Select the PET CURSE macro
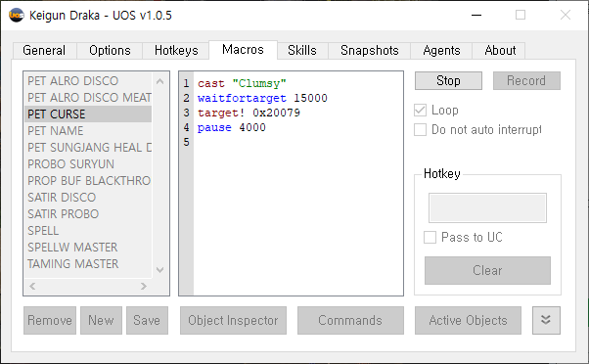The height and width of the screenshot is (364, 589). [88, 114]
